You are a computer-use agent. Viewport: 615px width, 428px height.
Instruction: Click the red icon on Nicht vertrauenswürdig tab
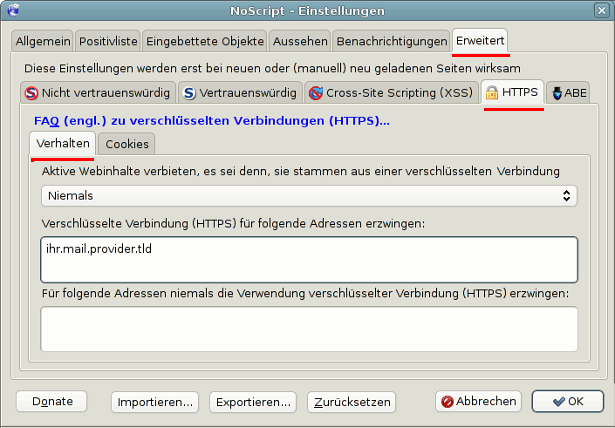coord(31,93)
